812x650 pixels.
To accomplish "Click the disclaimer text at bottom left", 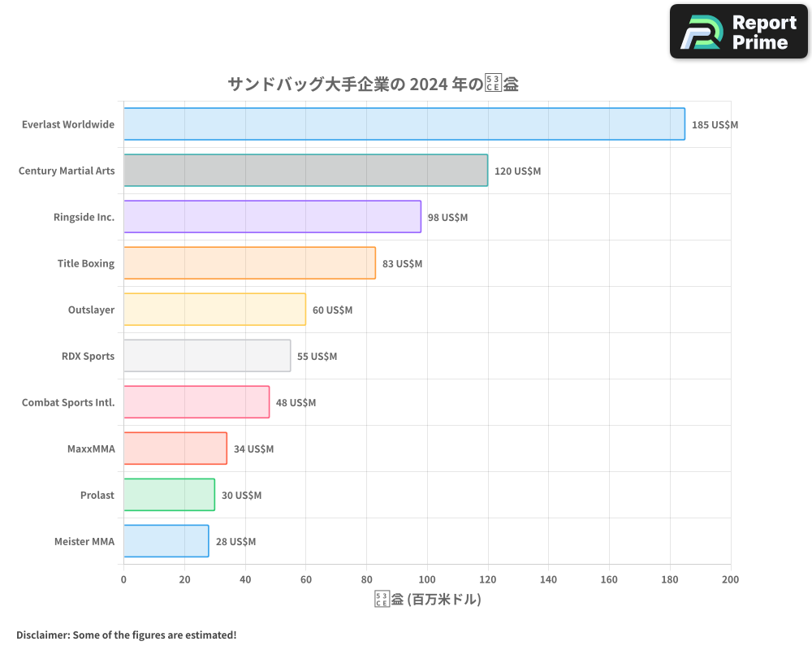I will pos(124,635).
